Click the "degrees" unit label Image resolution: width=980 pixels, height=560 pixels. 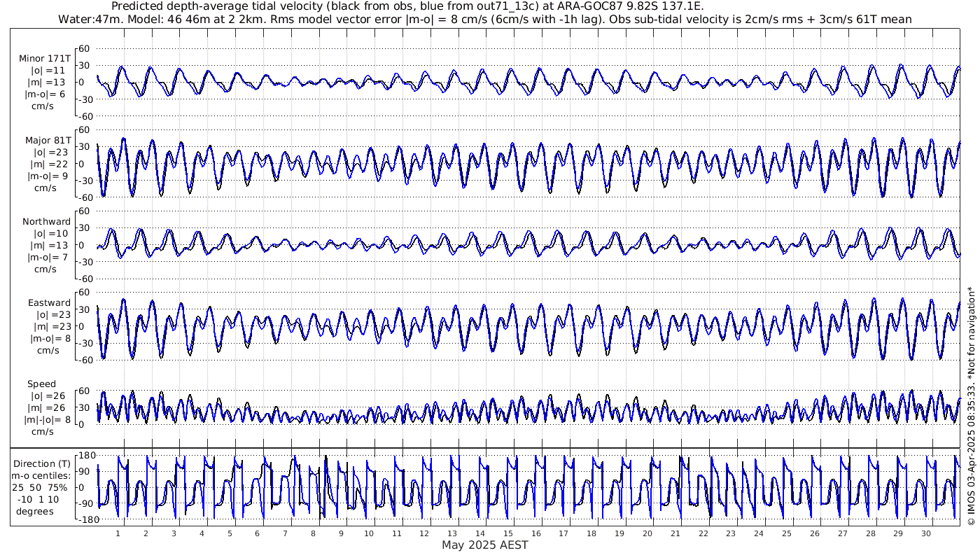click(x=35, y=511)
